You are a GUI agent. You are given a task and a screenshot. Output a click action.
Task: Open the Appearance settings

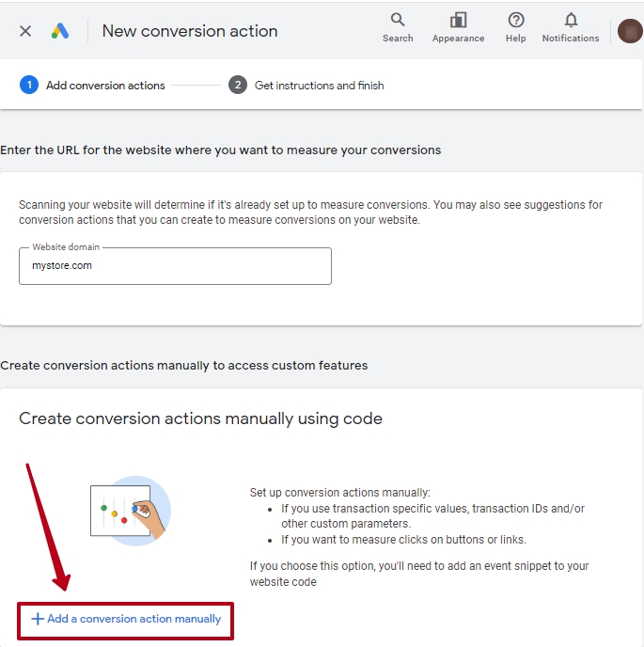click(459, 27)
